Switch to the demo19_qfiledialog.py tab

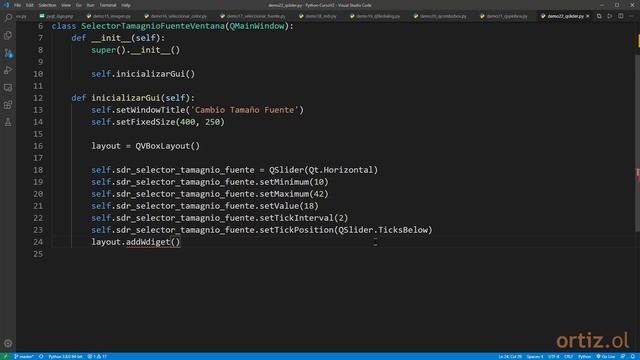pos(375,16)
